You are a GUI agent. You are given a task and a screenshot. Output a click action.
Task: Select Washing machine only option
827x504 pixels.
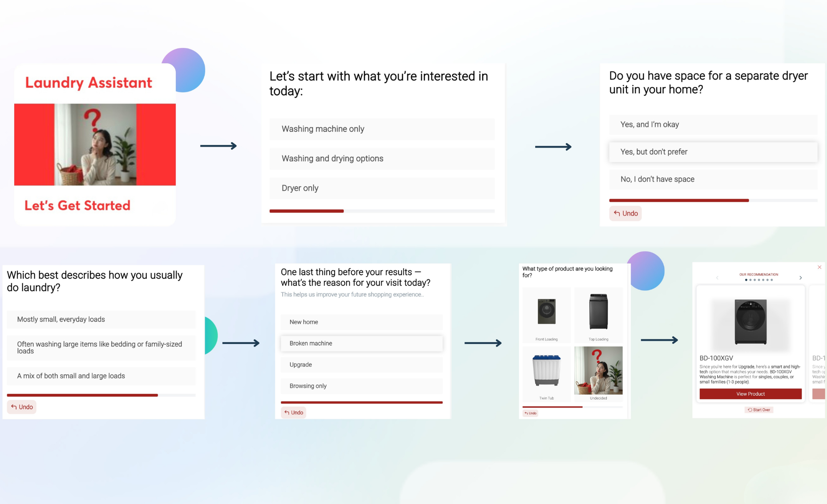click(x=382, y=129)
